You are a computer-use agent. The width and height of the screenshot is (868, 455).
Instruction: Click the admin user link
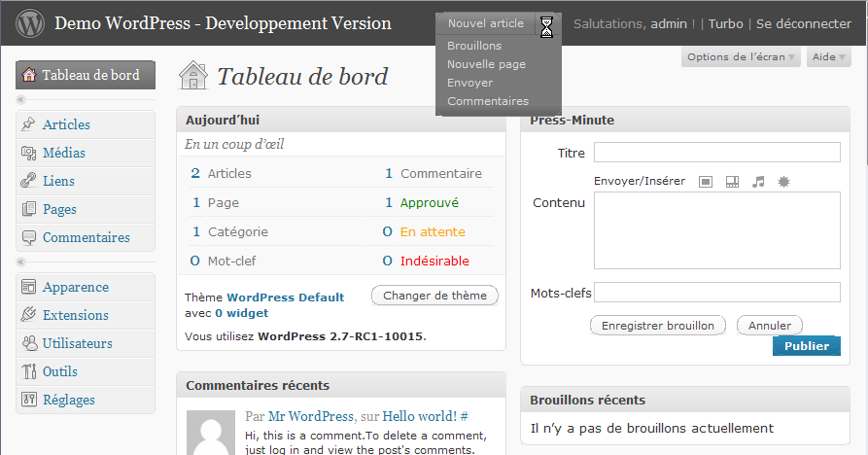pos(669,23)
